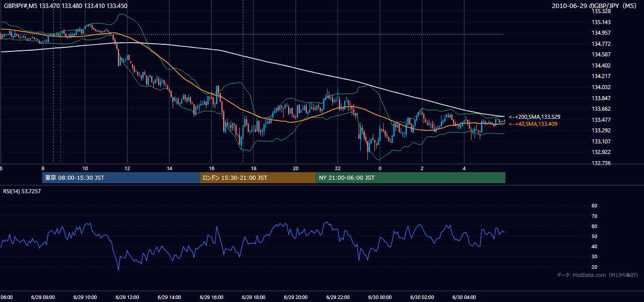This screenshot has width=644, height=302.
Task: Click the 6/29 08:00 time label
Action: [x=42, y=297]
